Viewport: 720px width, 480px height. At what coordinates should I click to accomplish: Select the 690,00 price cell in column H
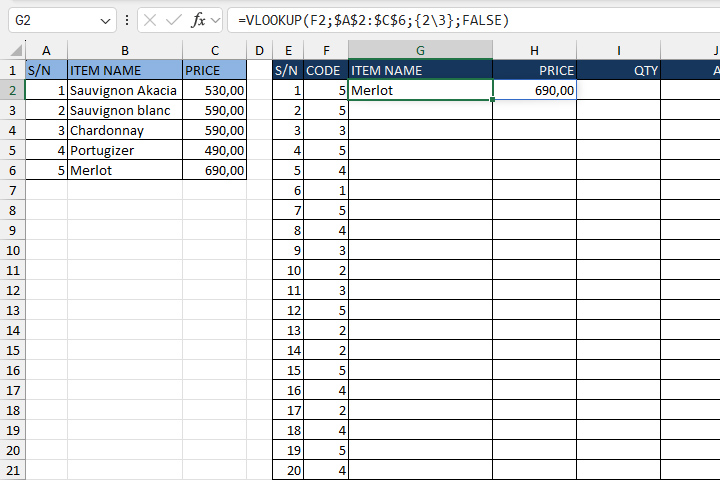pyautogui.click(x=534, y=90)
